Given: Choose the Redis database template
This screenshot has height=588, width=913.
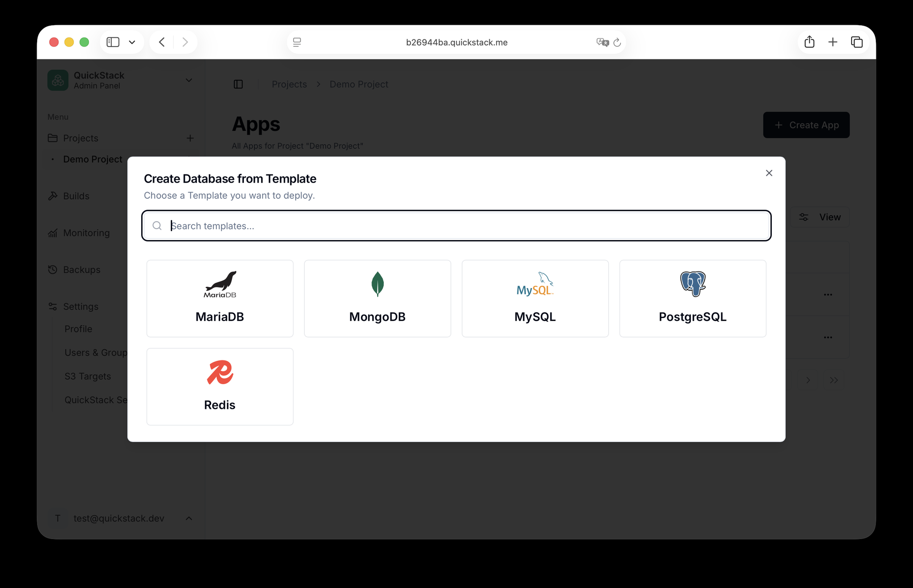Looking at the screenshot, I should (x=220, y=386).
